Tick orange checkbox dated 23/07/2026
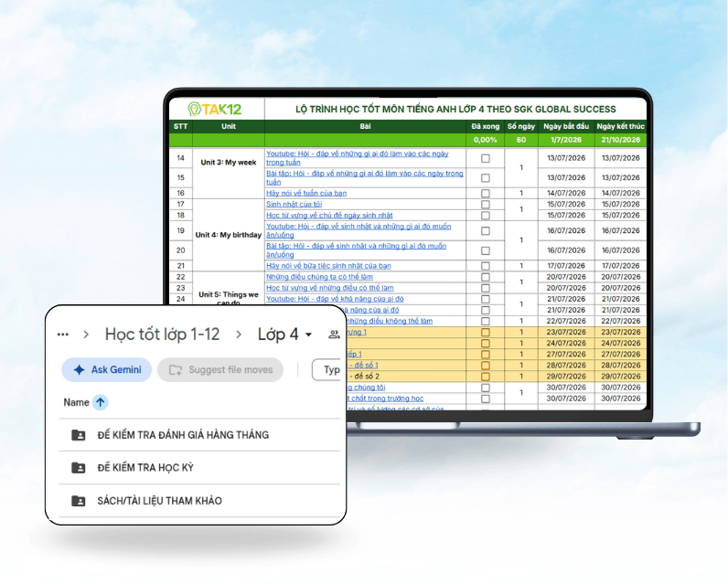This screenshot has width=728, height=584. 485,332
